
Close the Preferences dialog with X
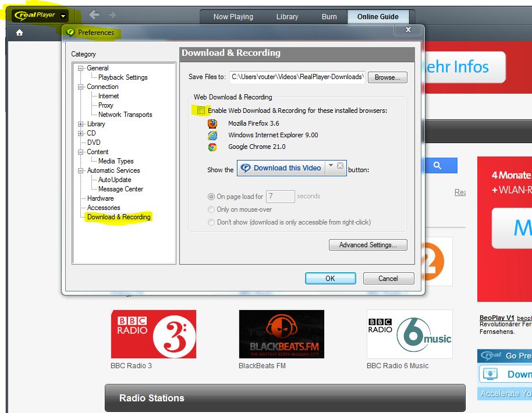[x=408, y=30]
